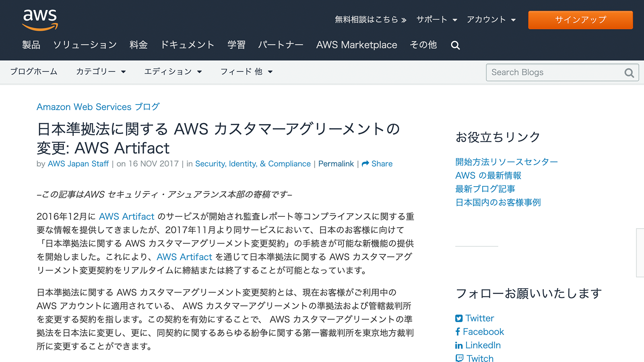Screen dimensions: 644x362
Task: Open 日本国内のお客様事例 link
Action: [x=498, y=202]
